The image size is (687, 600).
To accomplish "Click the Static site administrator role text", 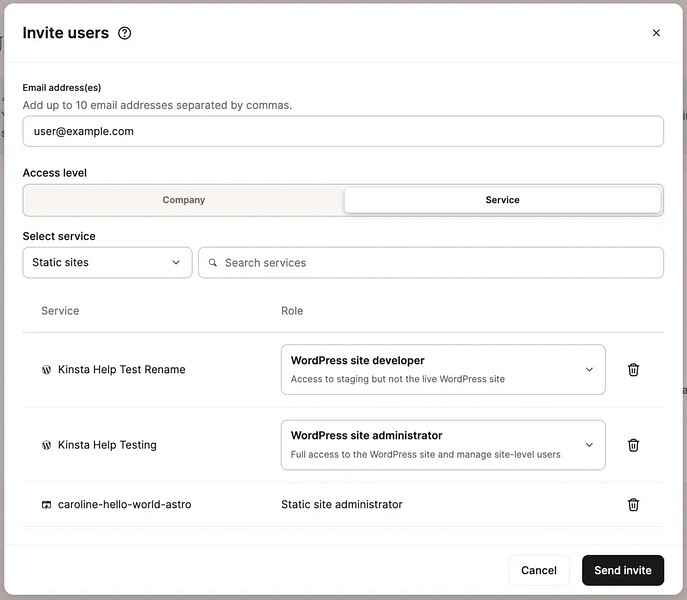I will pos(341,505).
